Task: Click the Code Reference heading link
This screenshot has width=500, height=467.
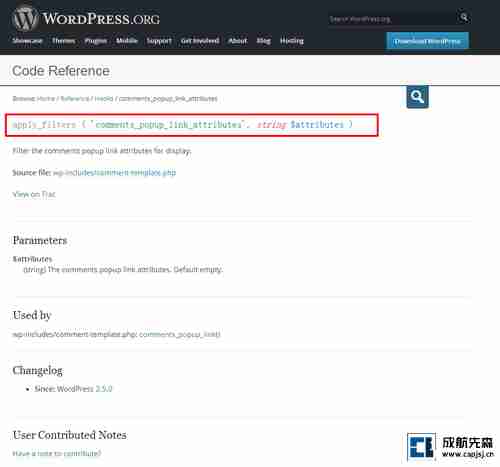Action: (x=61, y=71)
